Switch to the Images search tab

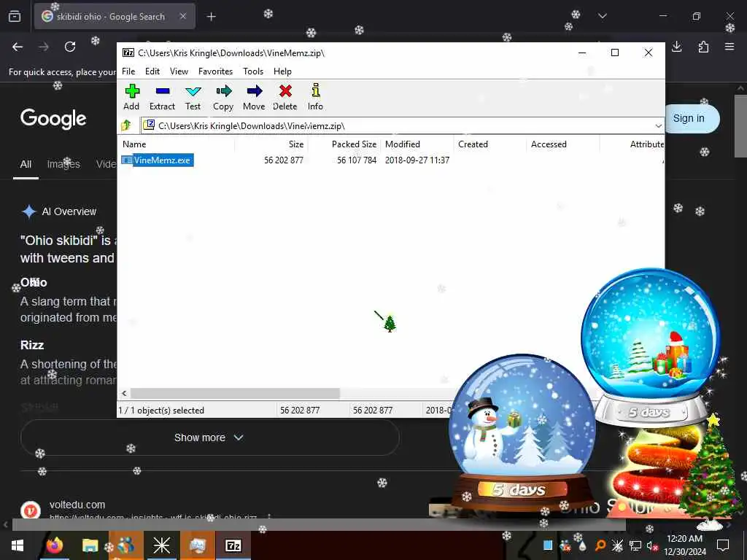click(63, 164)
